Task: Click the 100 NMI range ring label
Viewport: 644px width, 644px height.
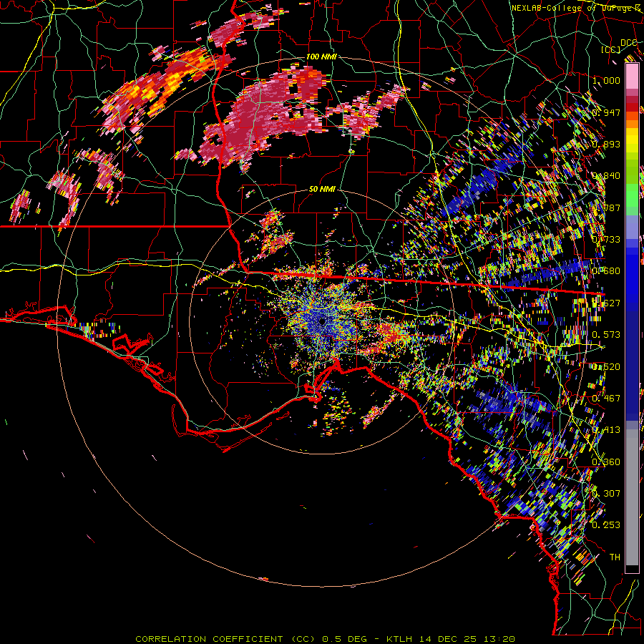Action: click(321, 57)
